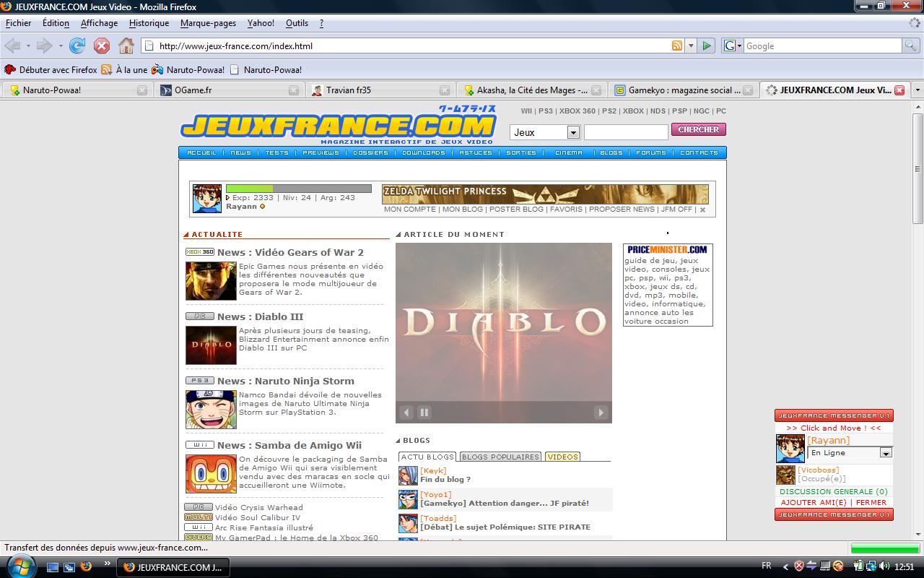Viewport: 924px width, 578px height.
Task: Open the NEWS navigation item
Action: tap(241, 152)
